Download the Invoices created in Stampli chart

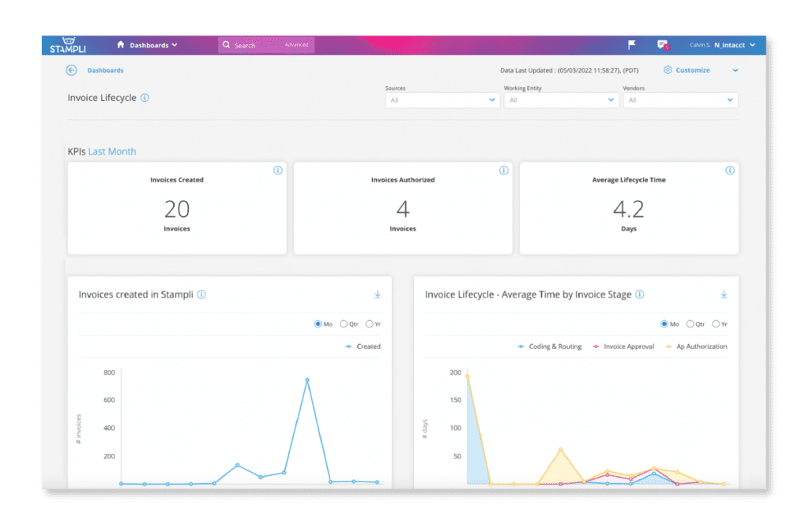[x=378, y=293]
